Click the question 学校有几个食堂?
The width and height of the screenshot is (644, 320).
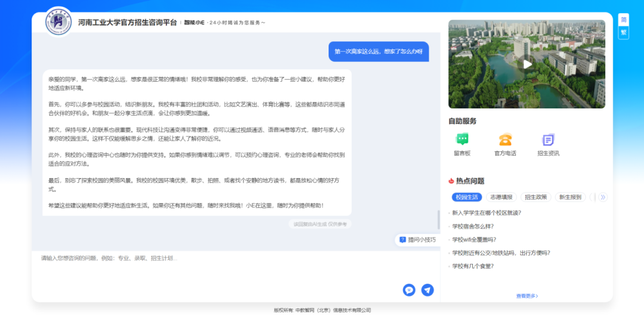[x=473, y=266]
